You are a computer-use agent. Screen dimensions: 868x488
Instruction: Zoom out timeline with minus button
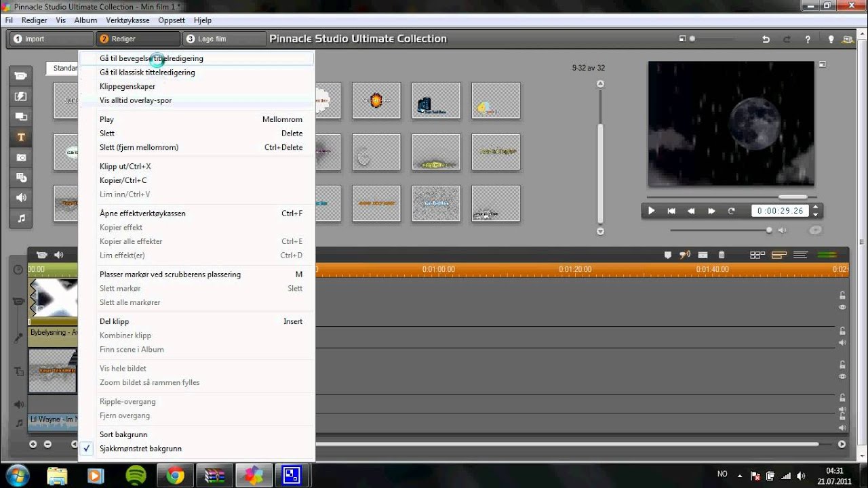[x=47, y=445]
